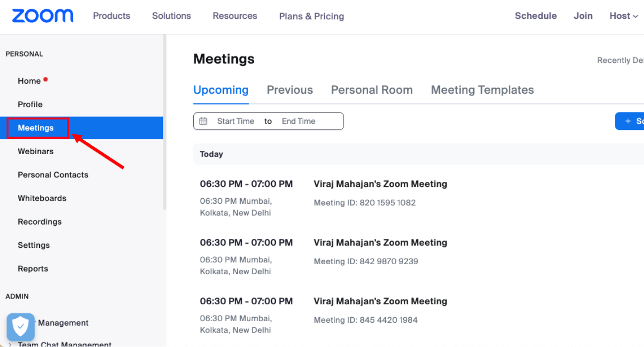This screenshot has height=347, width=644.
Task: Open Recordings in sidebar
Action: (x=40, y=222)
